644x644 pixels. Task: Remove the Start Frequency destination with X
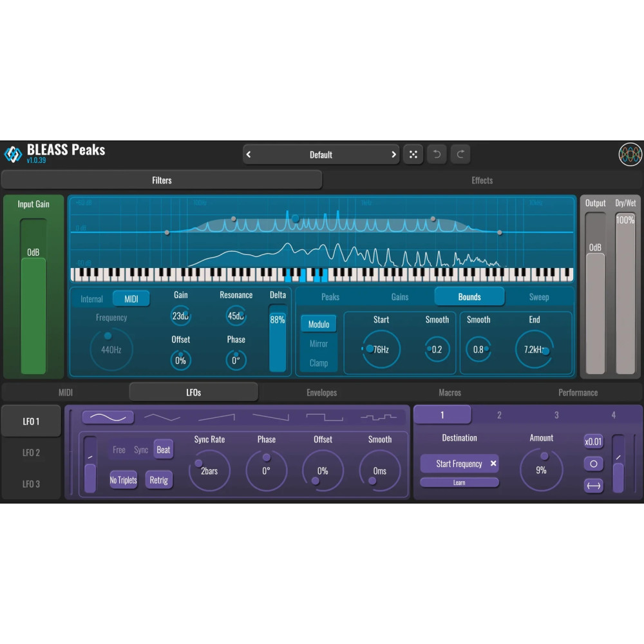coord(493,464)
